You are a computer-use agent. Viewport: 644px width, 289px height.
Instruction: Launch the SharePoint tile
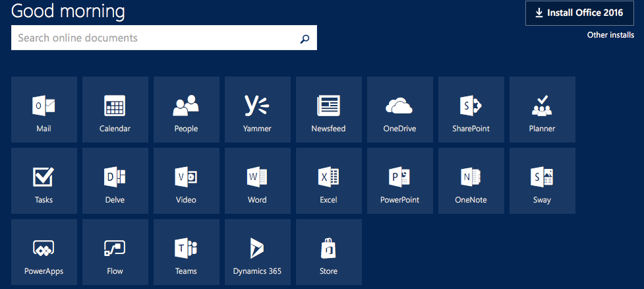(x=471, y=110)
